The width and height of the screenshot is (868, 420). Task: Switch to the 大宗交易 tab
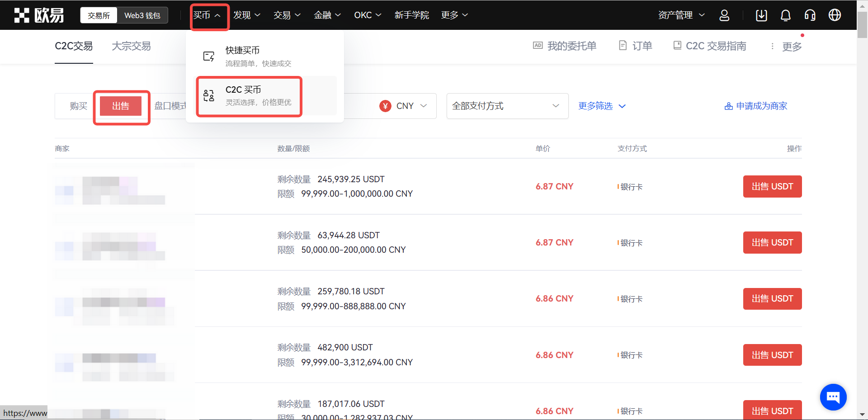[x=131, y=46]
